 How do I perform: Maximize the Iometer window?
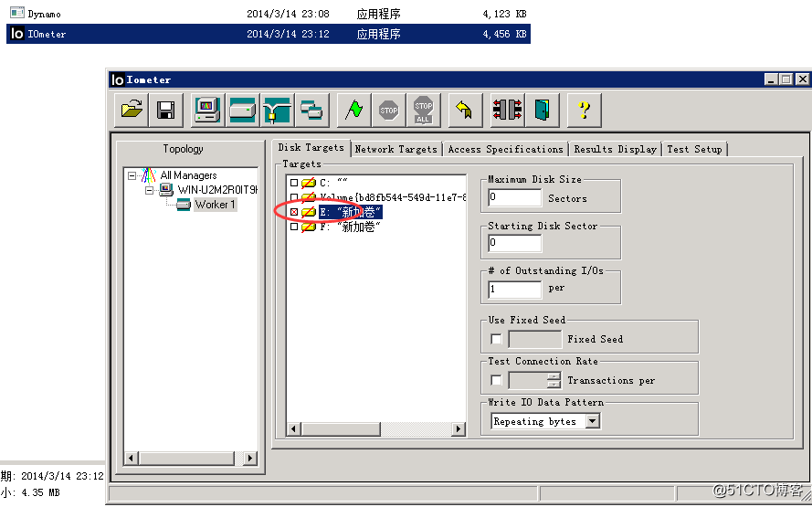(x=786, y=79)
